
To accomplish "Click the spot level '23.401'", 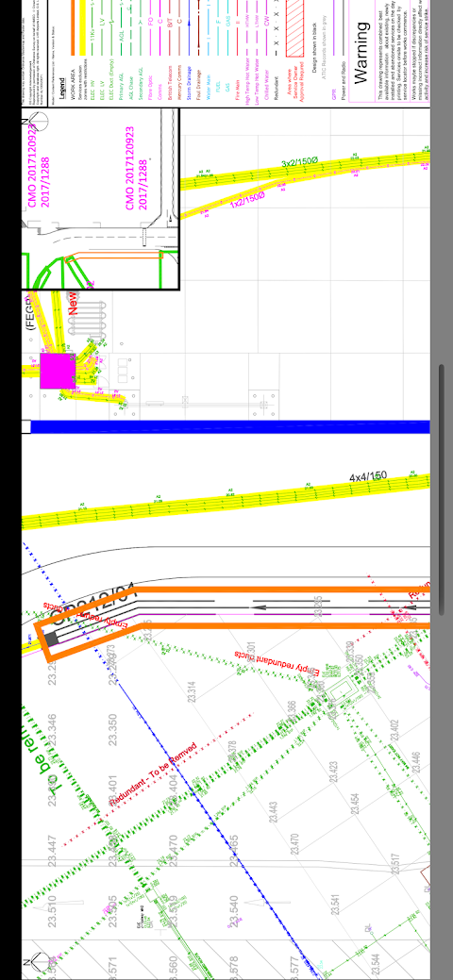I will point(112,790).
